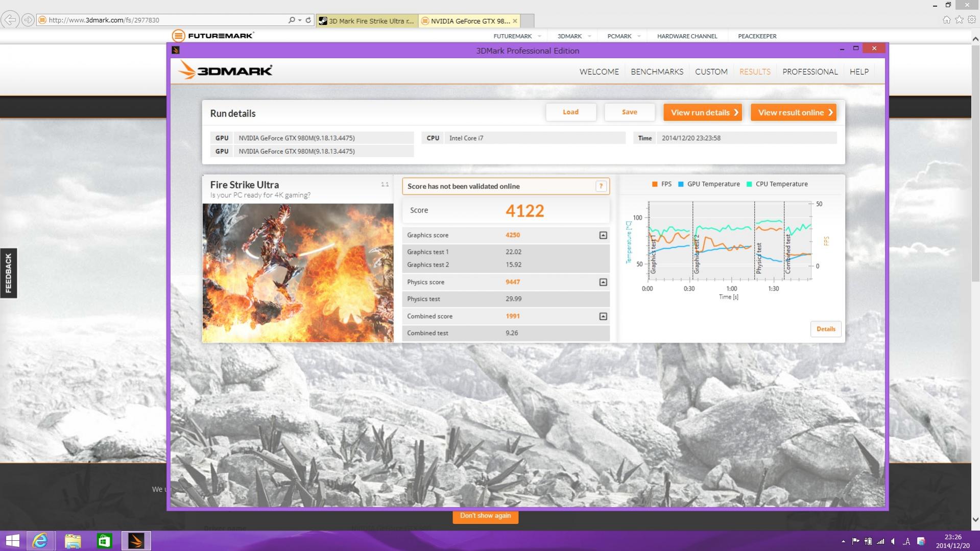Click the CPU Temperature green legend swatch
980x551 pixels.
749,184
